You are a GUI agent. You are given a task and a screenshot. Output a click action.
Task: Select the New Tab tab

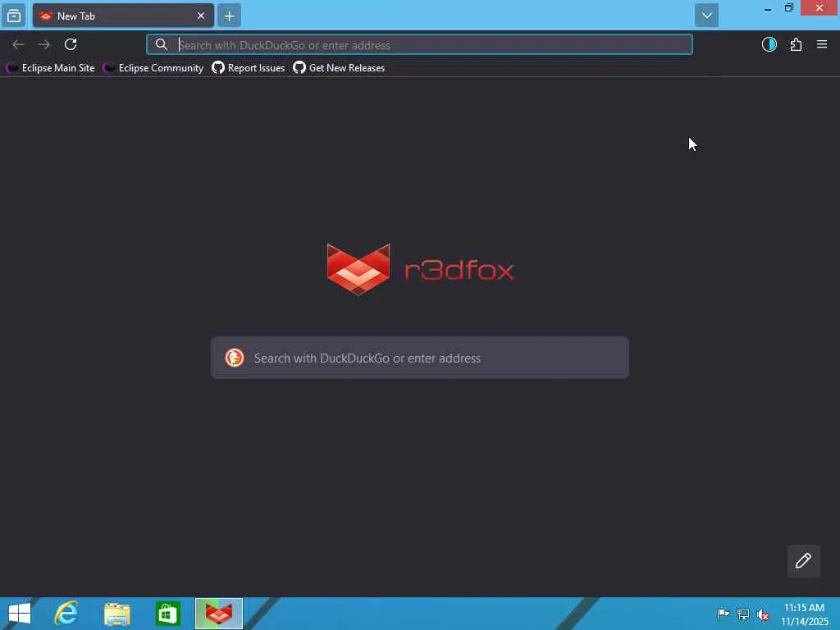coord(123,16)
